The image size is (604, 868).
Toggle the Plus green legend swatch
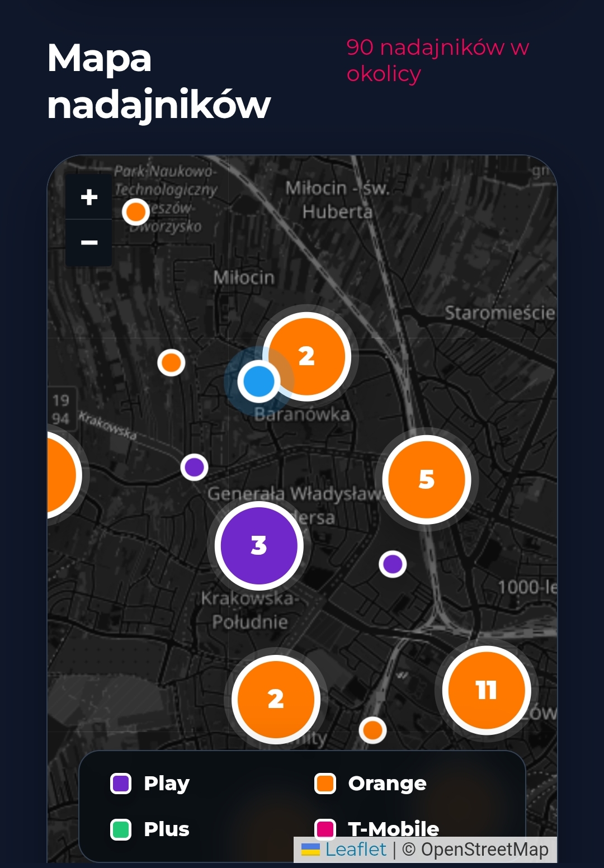pos(121,829)
